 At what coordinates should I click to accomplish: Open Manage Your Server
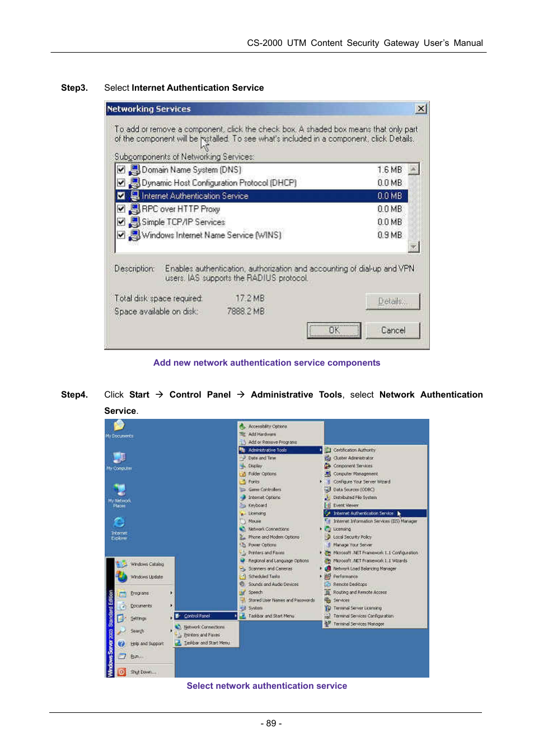pos(375,544)
